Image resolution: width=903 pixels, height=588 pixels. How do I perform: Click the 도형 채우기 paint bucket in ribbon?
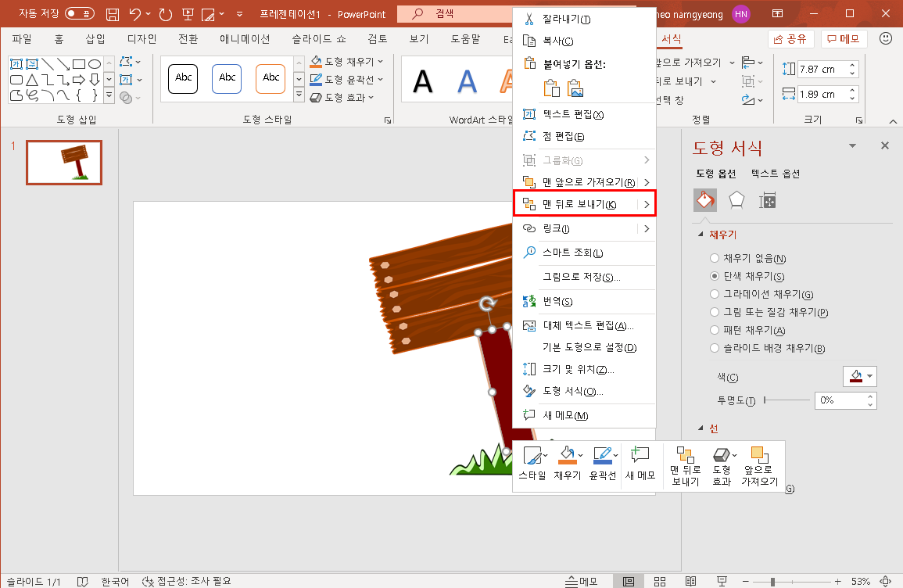click(316, 61)
